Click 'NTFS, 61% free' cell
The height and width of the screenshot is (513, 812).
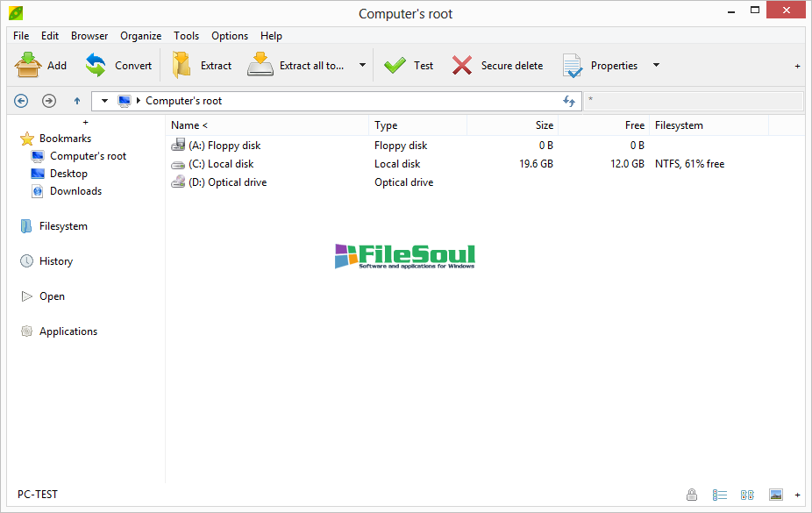[x=689, y=164]
